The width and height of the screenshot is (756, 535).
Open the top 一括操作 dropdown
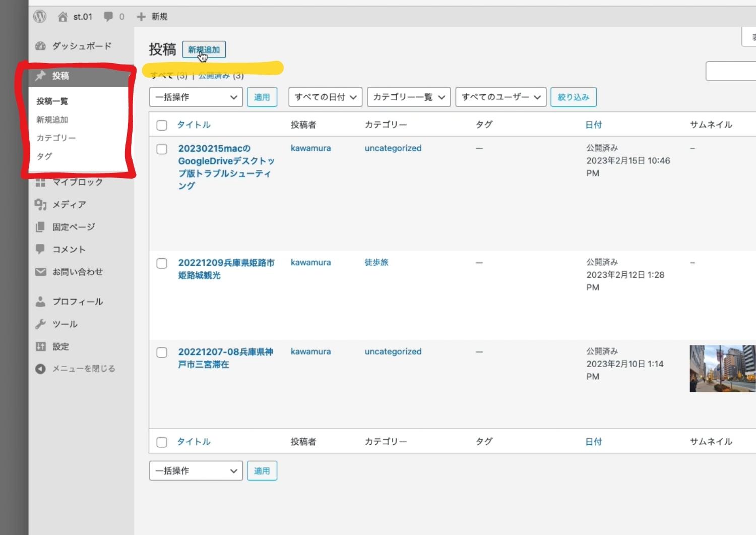[x=196, y=97]
